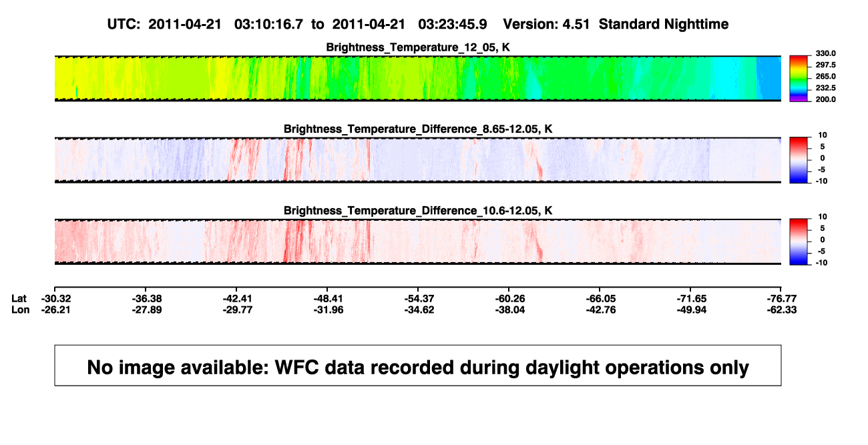Click the latitude value -54.37
The image size is (868, 445).
tap(418, 298)
